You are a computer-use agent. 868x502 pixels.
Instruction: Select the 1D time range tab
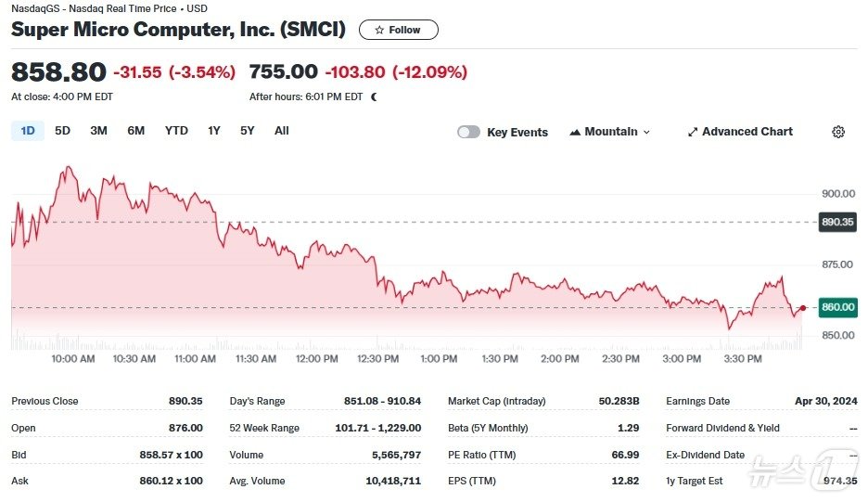pyautogui.click(x=28, y=131)
